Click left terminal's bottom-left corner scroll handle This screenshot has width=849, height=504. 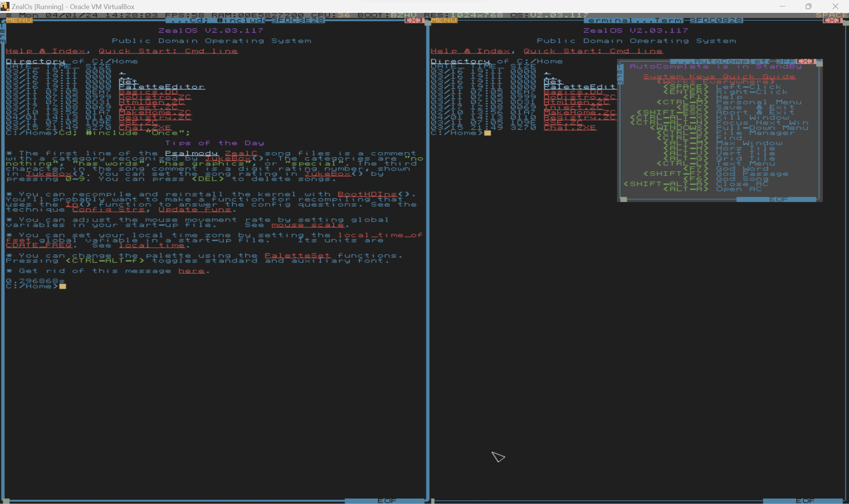pos(6,501)
